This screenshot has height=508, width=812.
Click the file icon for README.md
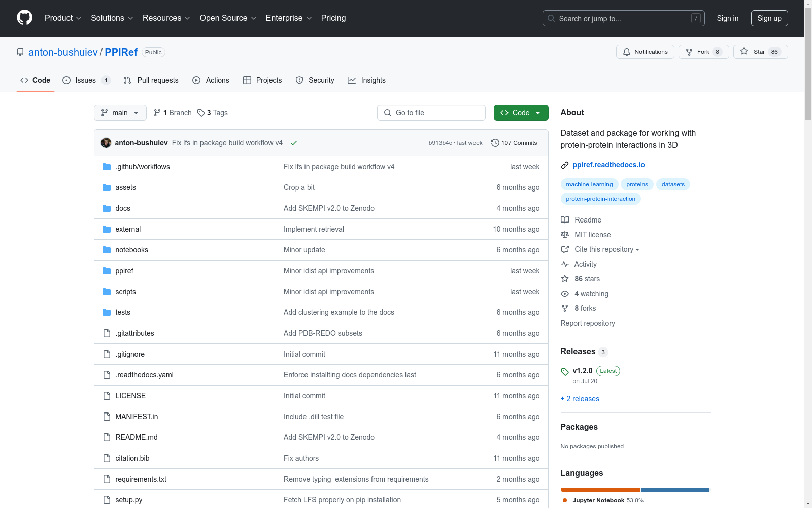[107, 437]
